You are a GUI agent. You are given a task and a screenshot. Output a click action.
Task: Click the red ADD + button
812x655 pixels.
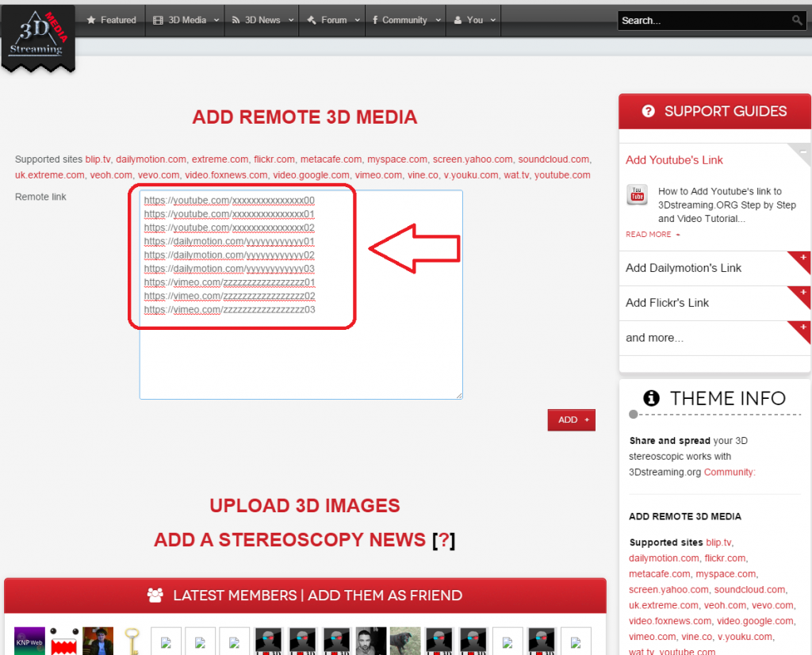tap(571, 420)
